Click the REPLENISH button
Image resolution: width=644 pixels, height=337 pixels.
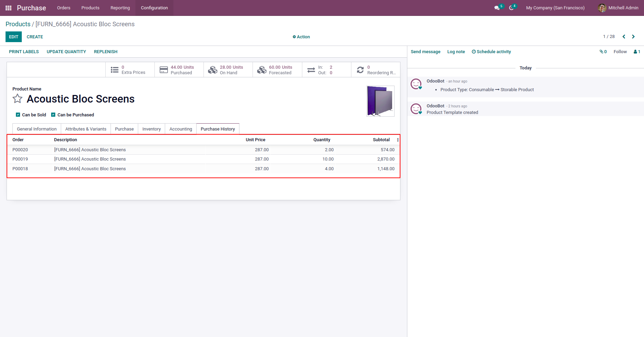point(106,52)
